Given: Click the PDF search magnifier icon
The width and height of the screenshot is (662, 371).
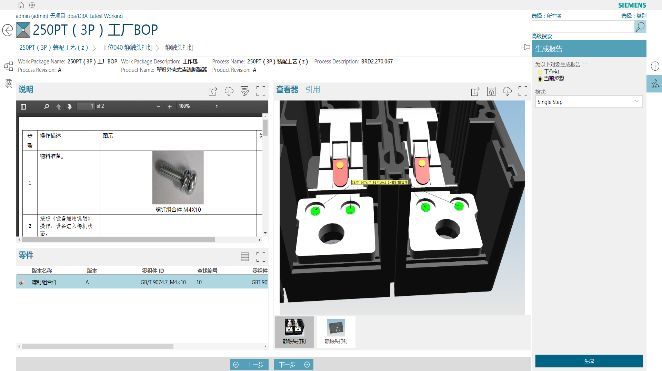Looking at the screenshot, I should [46, 107].
